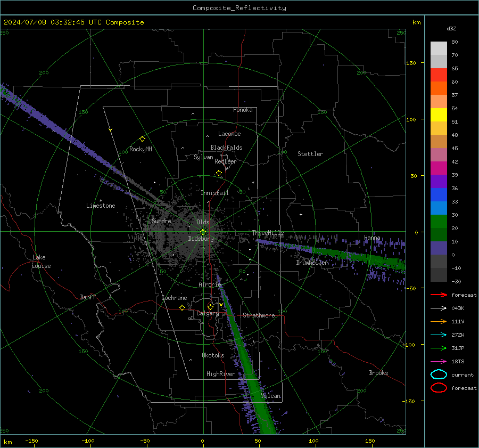
Task: Click the Drumheller label
Action: [312, 263]
